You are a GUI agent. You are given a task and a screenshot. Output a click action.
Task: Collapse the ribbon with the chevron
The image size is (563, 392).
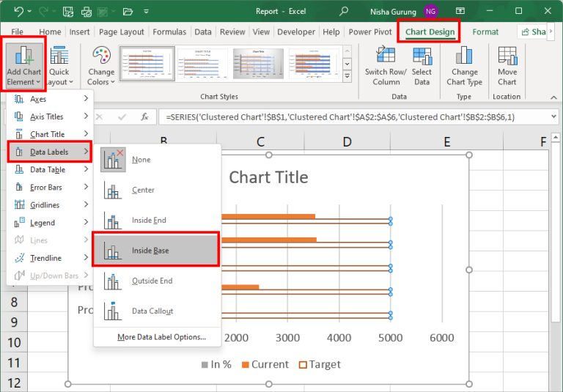point(553,97)
